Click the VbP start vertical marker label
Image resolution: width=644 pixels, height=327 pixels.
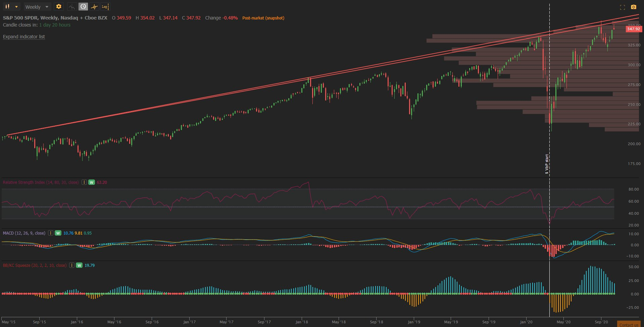tap(547, 164)
